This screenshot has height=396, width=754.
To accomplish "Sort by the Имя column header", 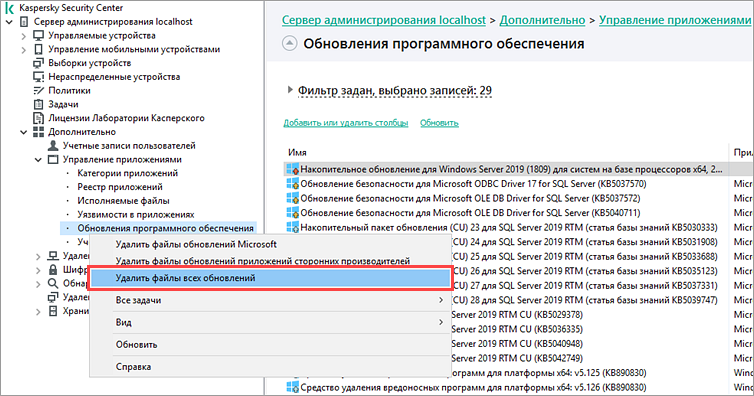I will (x=297, y=152).
